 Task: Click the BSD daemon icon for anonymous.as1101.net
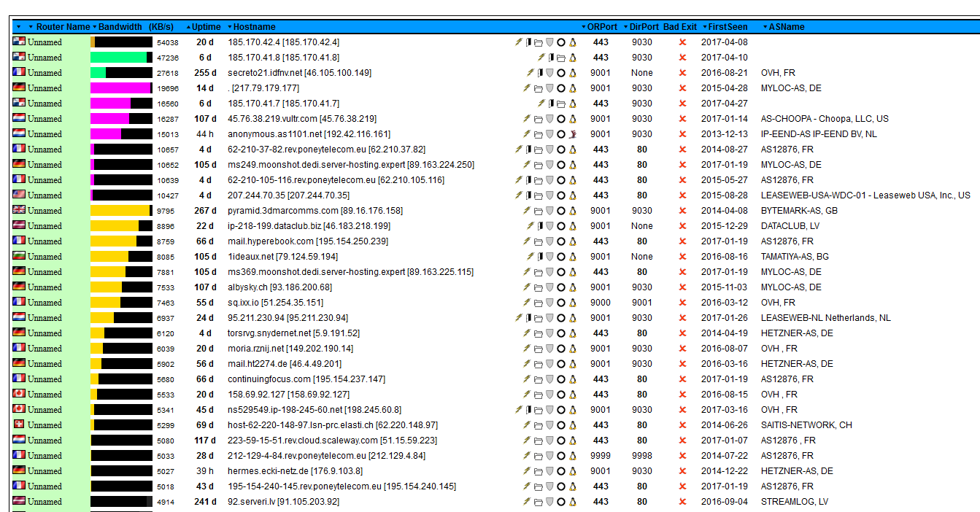click(x=574, y=134)
